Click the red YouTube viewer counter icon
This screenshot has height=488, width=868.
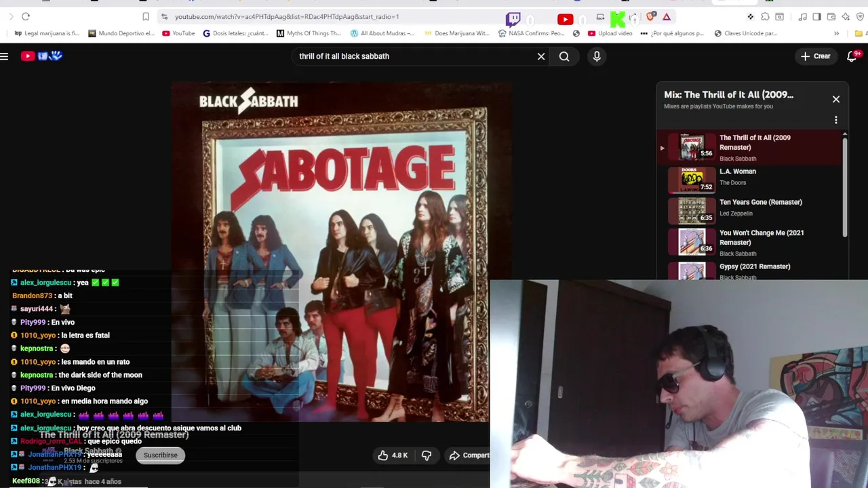click(565, 19)
